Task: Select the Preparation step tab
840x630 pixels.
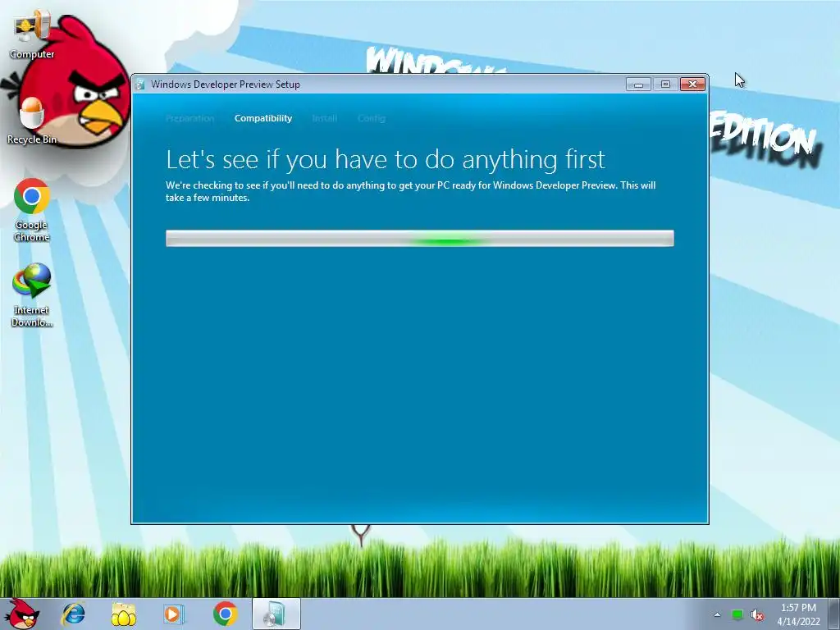Action: click(189, 118)
